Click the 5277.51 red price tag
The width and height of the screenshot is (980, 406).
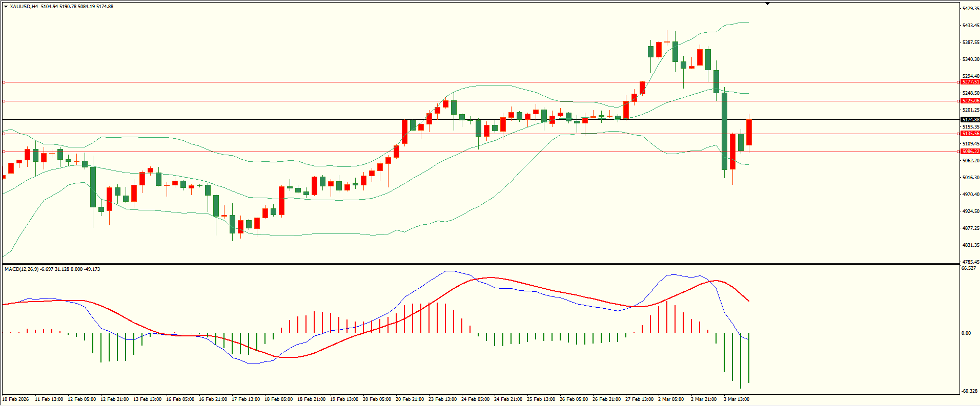(970, 82)
